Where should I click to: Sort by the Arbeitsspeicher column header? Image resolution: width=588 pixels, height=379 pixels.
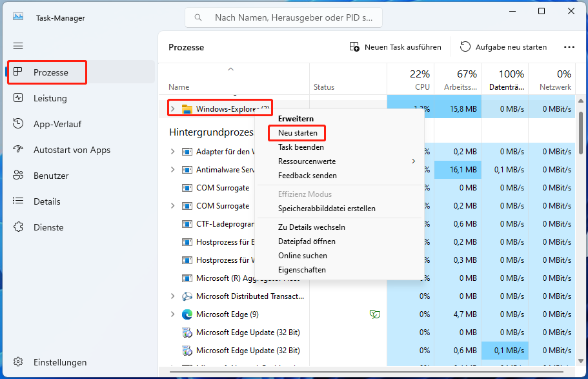458,79
